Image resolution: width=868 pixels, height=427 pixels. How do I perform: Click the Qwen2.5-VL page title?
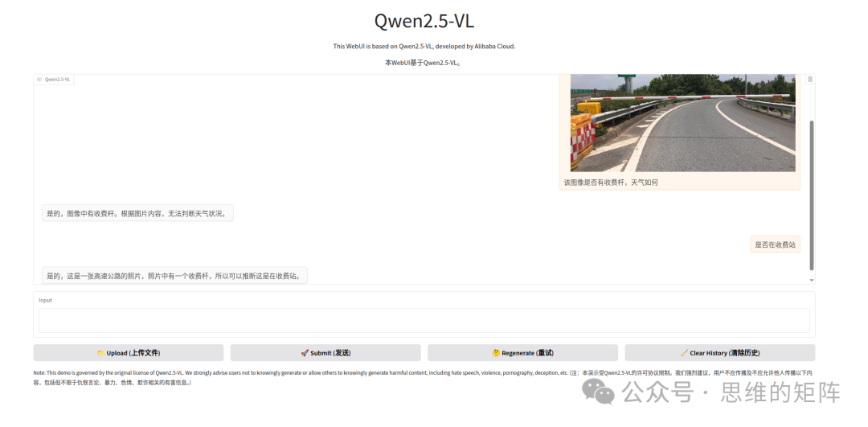424,21
